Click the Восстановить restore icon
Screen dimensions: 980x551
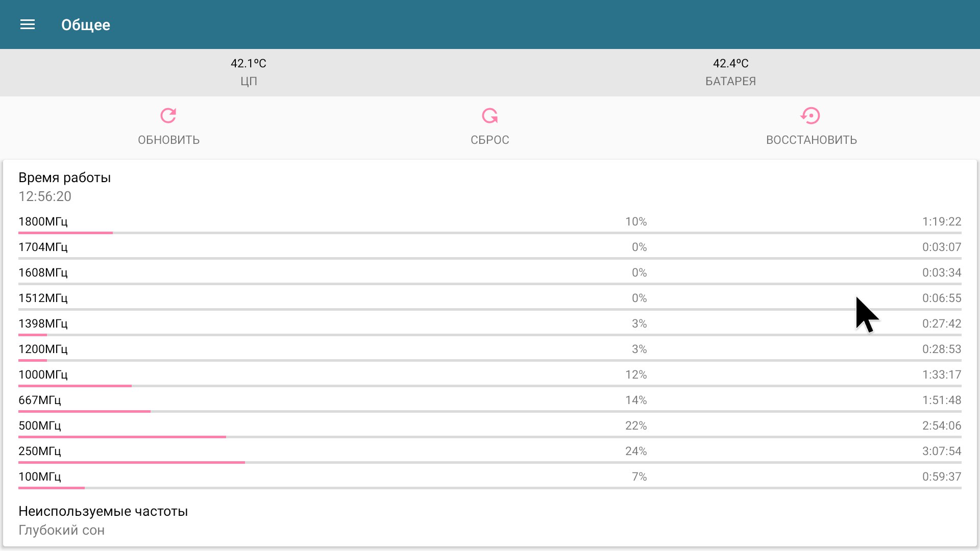pyautogui.click(x=811, y=116)
